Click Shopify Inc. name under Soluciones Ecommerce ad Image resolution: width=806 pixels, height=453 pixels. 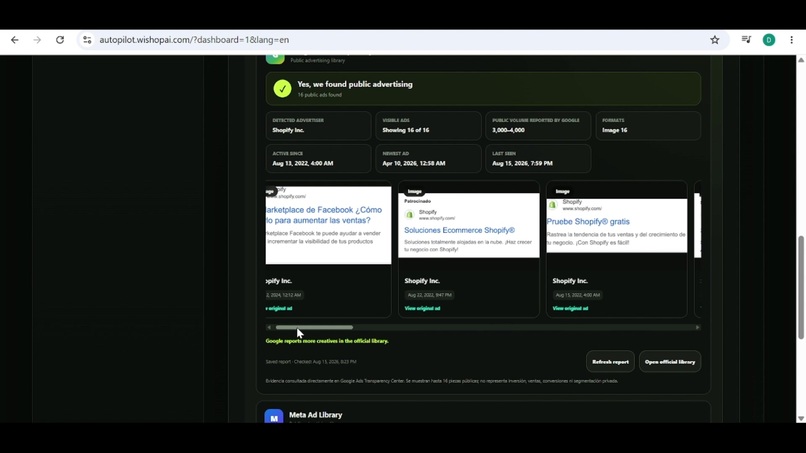422,281
